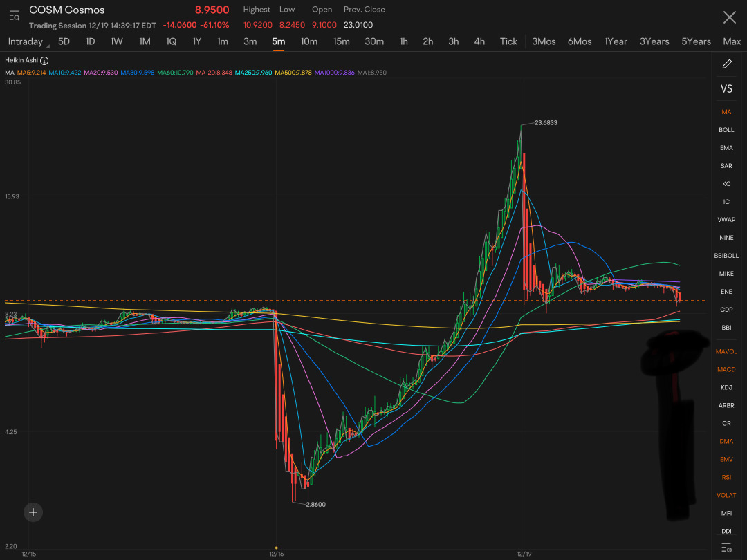Choose the 15m interval

pos(342,41)
